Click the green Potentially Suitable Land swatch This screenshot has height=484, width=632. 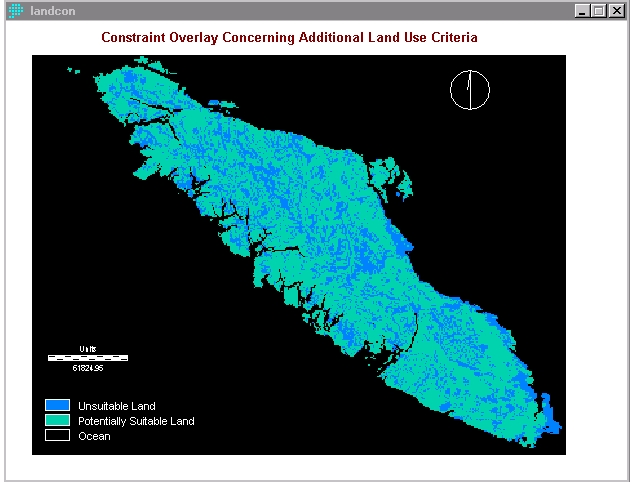coord(58,421)
